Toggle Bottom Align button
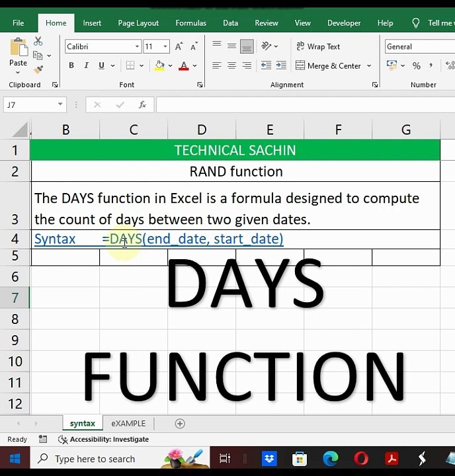The width and height of the screenshot is (455, 476). [x=247, y=46]
